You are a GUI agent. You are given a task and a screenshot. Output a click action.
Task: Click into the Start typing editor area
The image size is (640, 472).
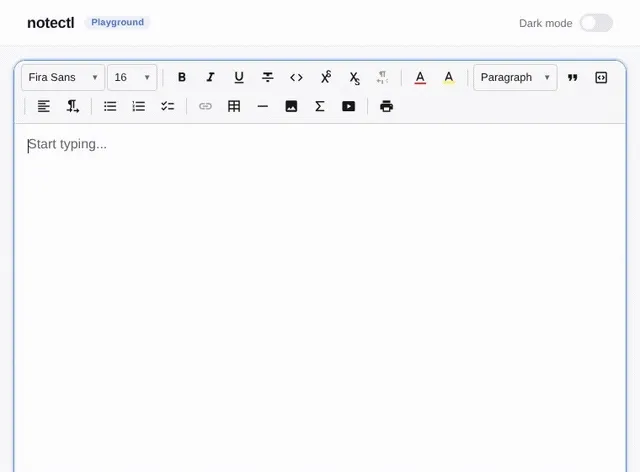pos(320,298)
